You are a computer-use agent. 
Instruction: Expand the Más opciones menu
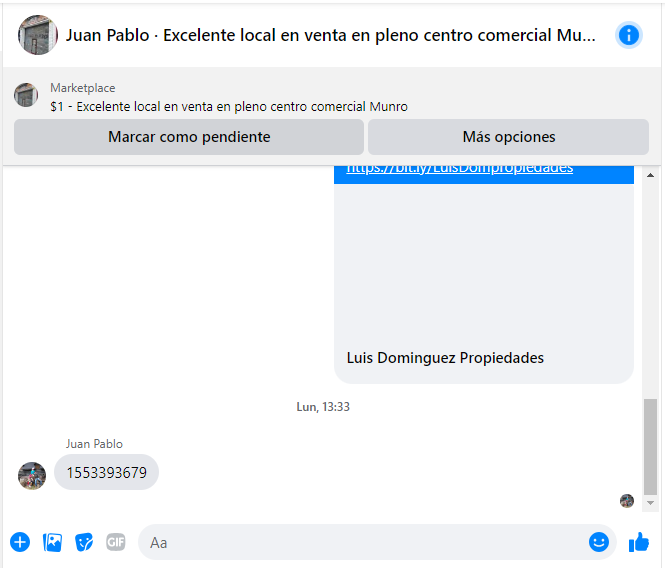pos(508,137)
